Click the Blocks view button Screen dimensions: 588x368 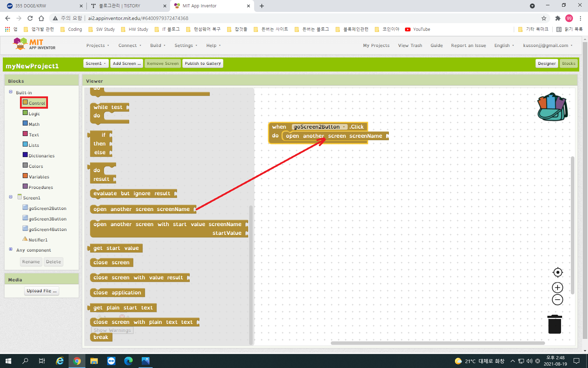[x=569, y=63]
